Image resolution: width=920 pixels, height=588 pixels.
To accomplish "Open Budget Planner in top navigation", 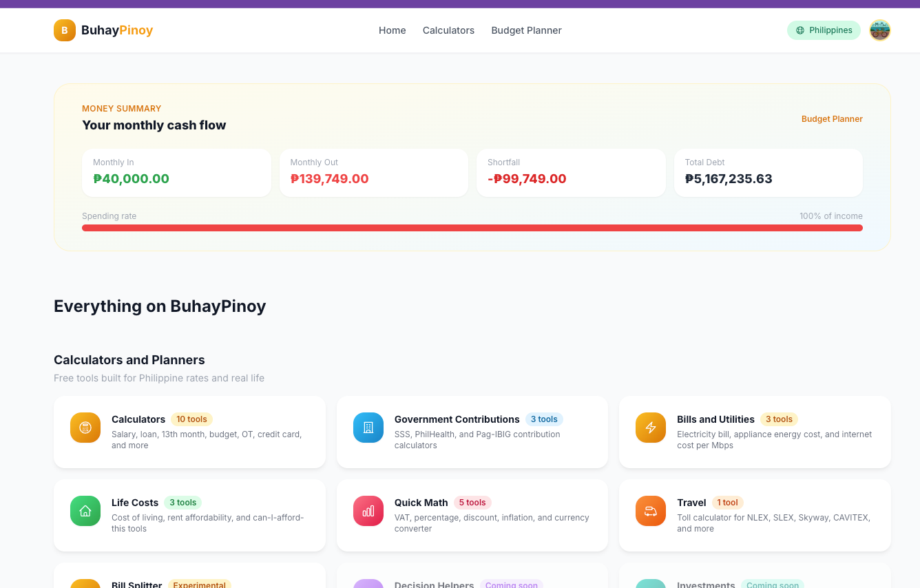I will coord(526,30).
